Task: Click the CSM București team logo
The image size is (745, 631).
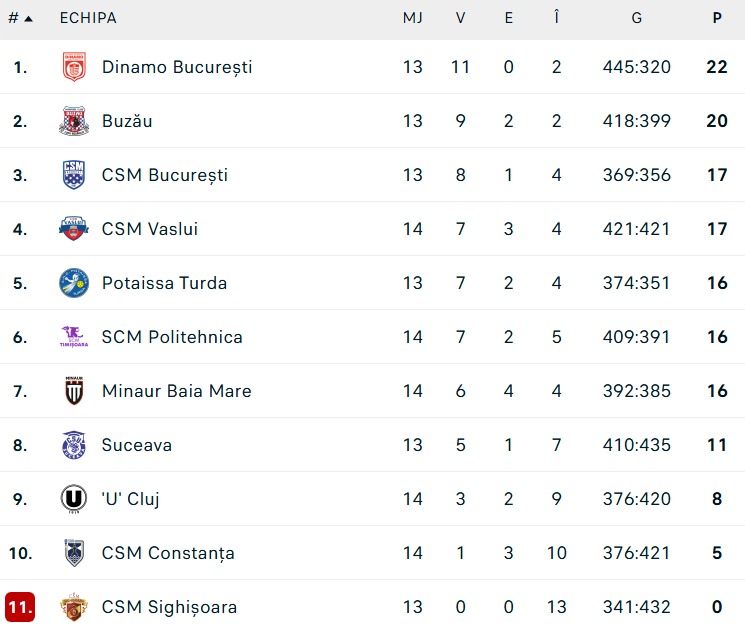Action: pos(74,175)
